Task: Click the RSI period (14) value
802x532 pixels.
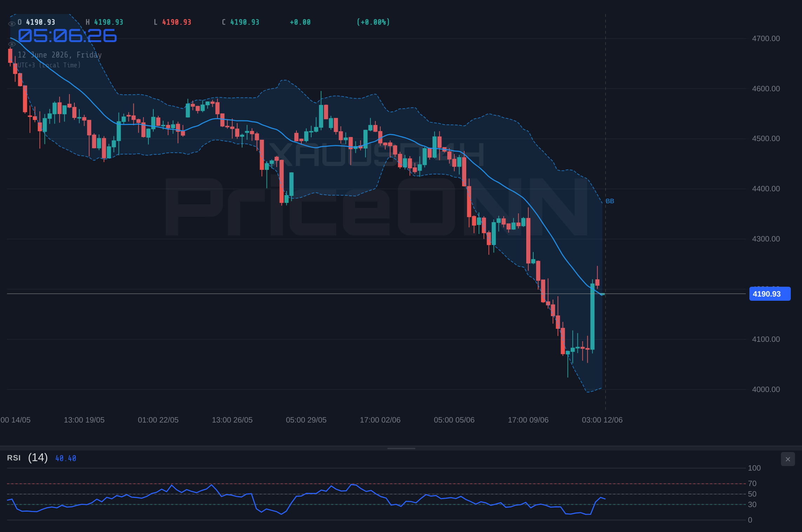Action: click(38, 458)
